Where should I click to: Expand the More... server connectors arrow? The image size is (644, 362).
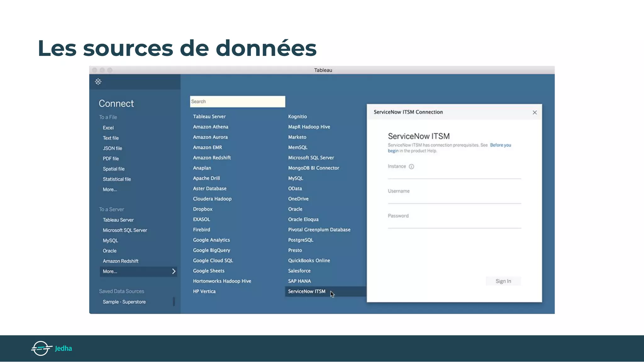tap(174, 271)
